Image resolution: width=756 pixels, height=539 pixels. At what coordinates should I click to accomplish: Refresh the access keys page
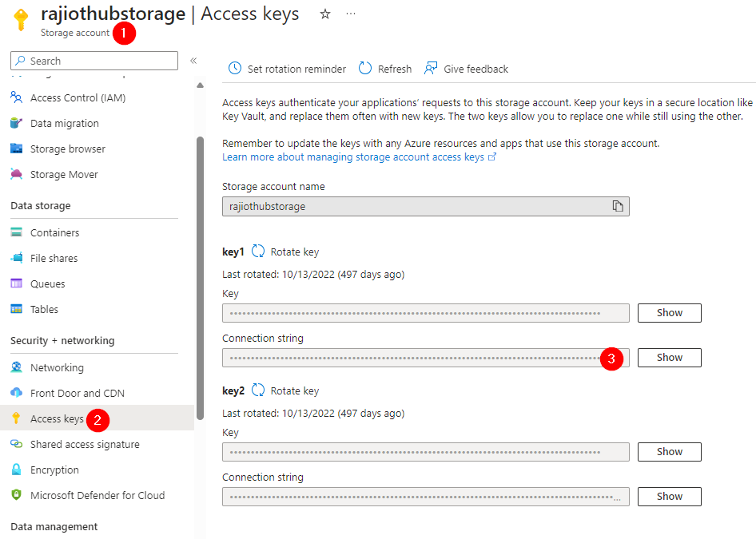click(x=384, y=69)
